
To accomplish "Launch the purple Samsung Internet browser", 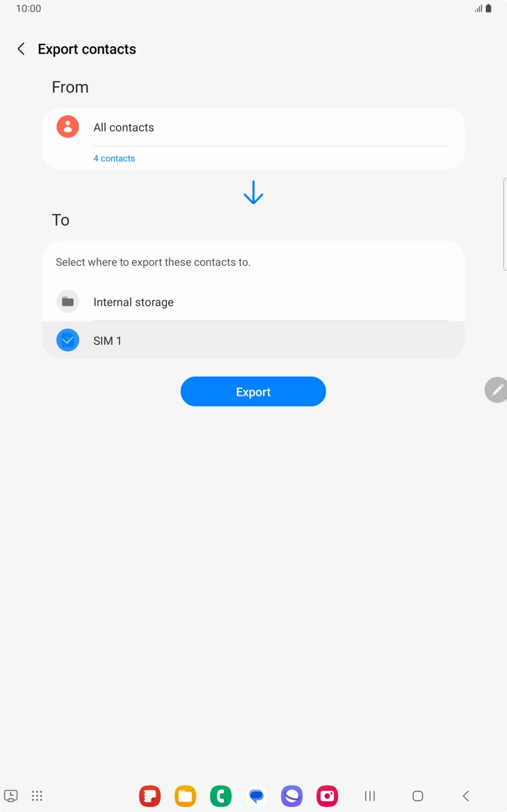I will coord(292,796).
